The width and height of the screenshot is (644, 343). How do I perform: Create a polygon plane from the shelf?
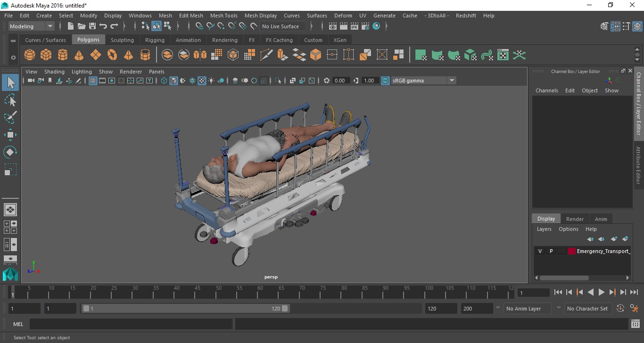96,55
